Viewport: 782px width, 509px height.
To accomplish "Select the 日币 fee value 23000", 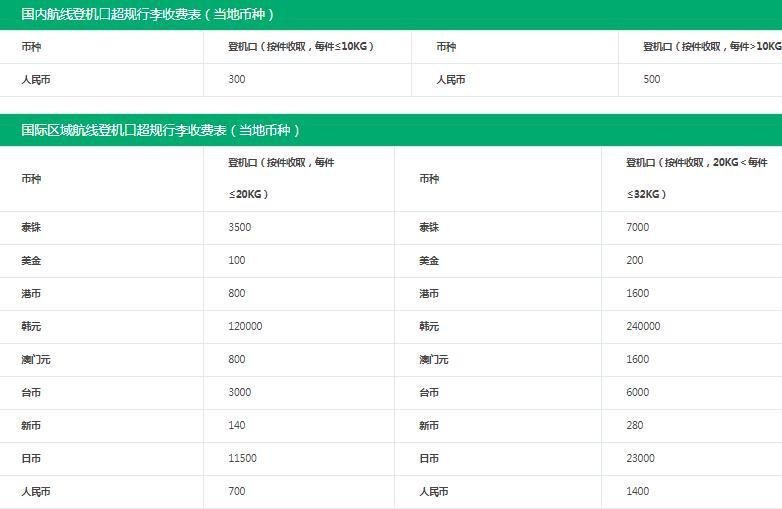I will pyautogui.click(x=640, y=458).
